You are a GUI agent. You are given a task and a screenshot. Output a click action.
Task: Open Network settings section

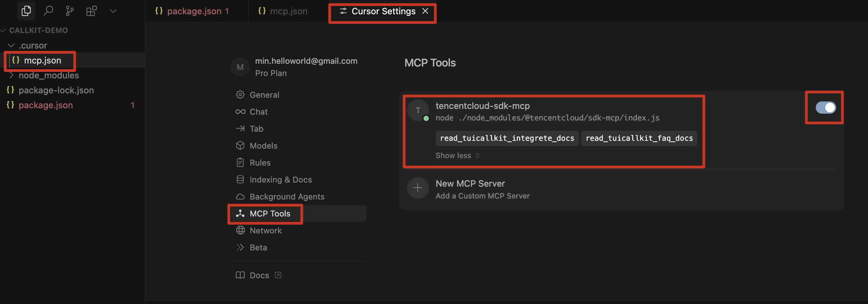tap(299, 230)
